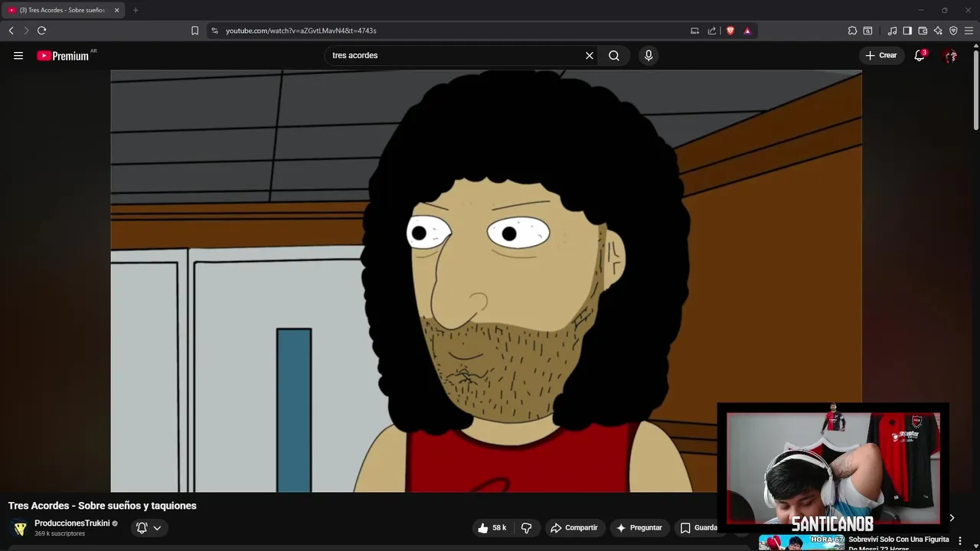Open Brave VPN shield icon
Image resolution: width=980 pixels, height=551 pixels.
pyautogui.click(x=953, y=31)
